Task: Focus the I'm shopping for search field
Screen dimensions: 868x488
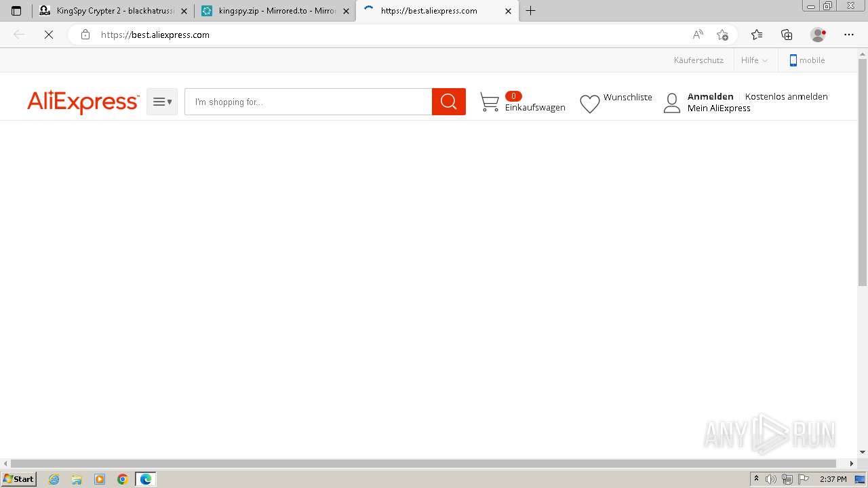Action: coord(308,102)
